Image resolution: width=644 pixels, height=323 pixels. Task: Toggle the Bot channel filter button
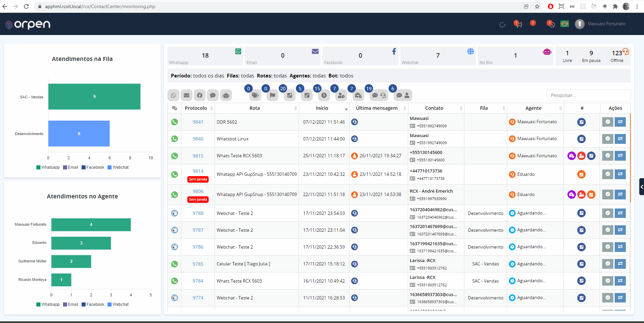pos(226,95)
